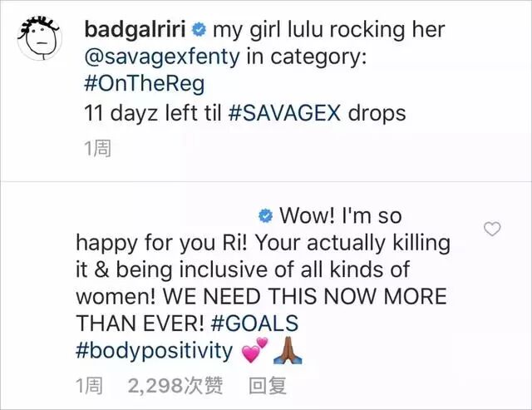
Task: Click "happy for you Ri!" comment line
Action: (x=163, y=243)
